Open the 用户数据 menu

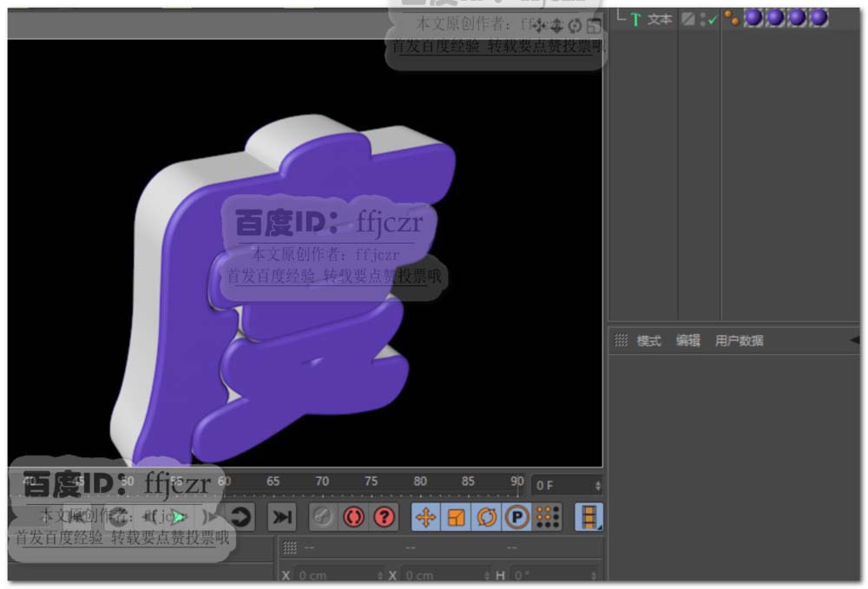739,341
